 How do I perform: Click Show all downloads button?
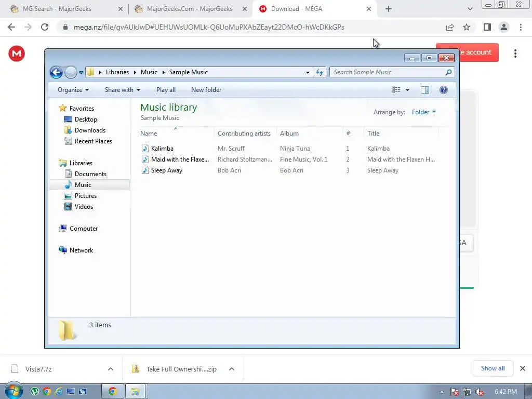click(493, 368)
